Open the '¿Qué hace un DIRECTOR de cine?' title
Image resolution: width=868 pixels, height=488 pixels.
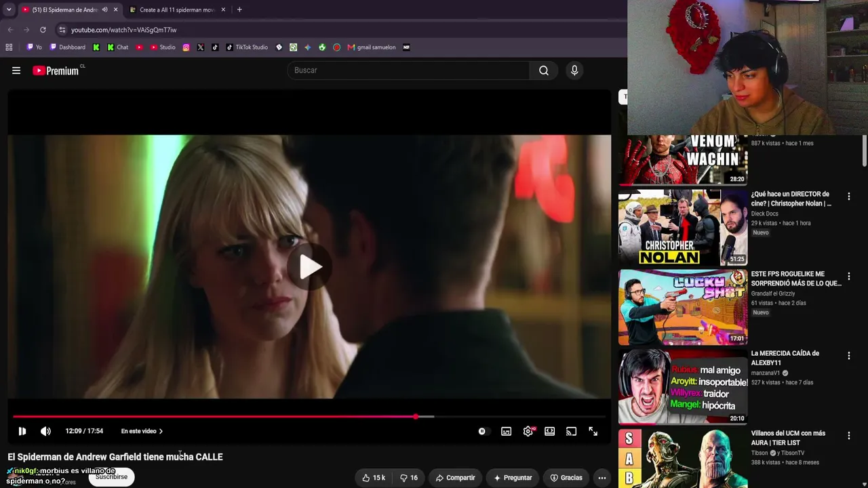pyautogui.click(x=791, y=199)
